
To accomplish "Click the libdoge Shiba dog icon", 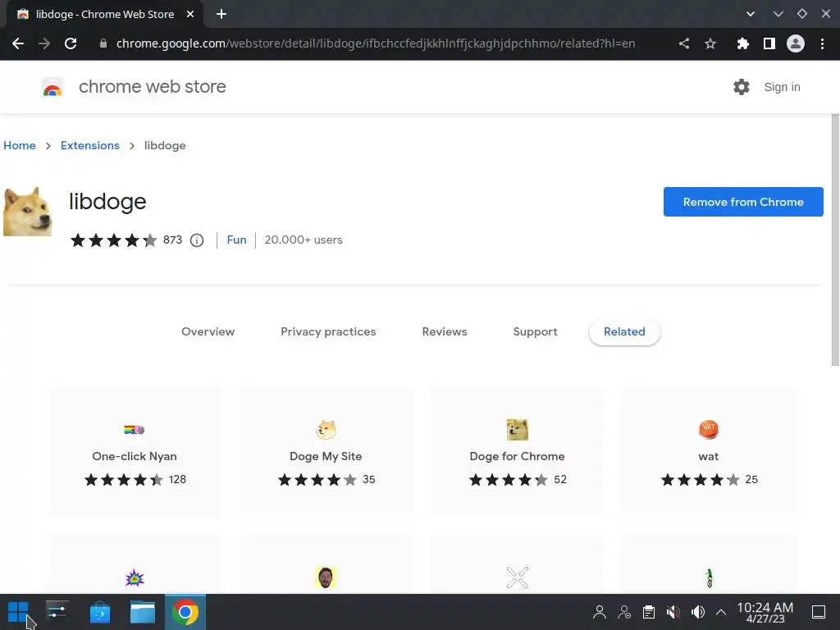I will [x=28, y=212].
